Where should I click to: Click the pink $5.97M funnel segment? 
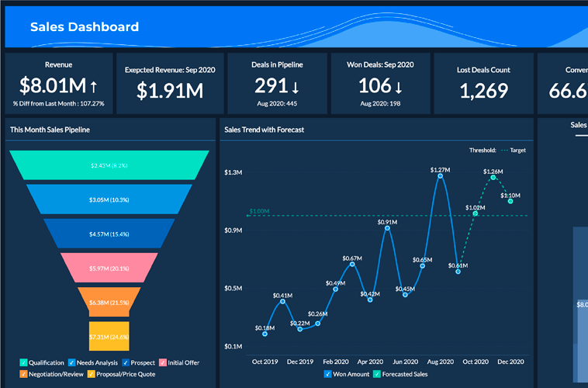[109, 268]
